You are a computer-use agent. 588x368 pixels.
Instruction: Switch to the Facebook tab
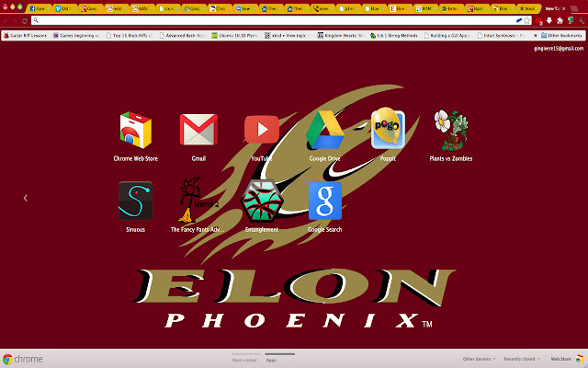(39, 8)
